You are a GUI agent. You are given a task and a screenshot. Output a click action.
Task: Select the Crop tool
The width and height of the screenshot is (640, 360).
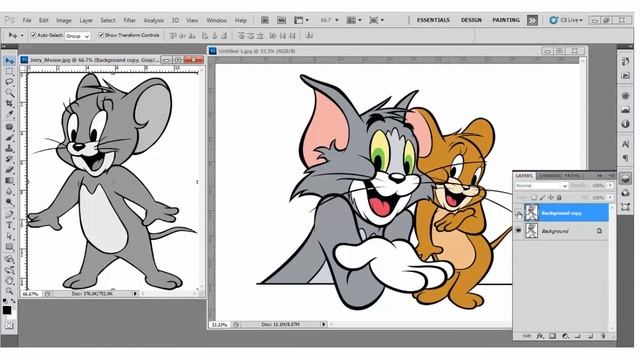9,104
